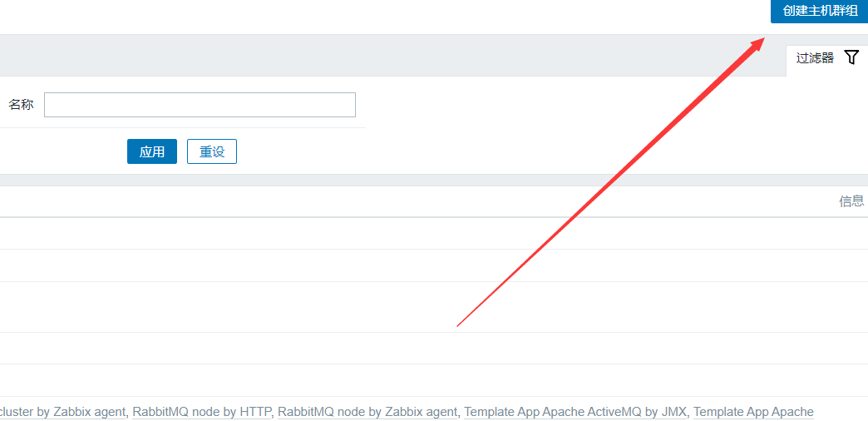Click the 信息 column header
Viewport: 868px width, 421px height.
coord(851,201)
